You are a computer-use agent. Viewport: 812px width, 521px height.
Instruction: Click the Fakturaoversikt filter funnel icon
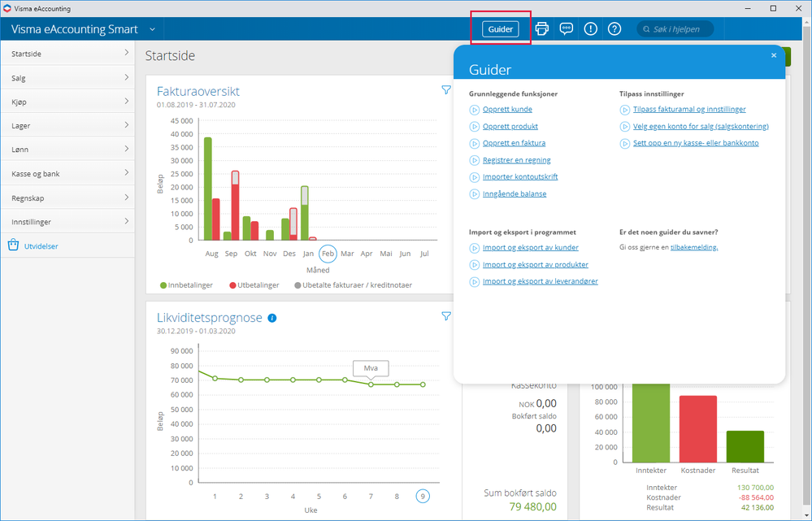(x=446, y=90)
